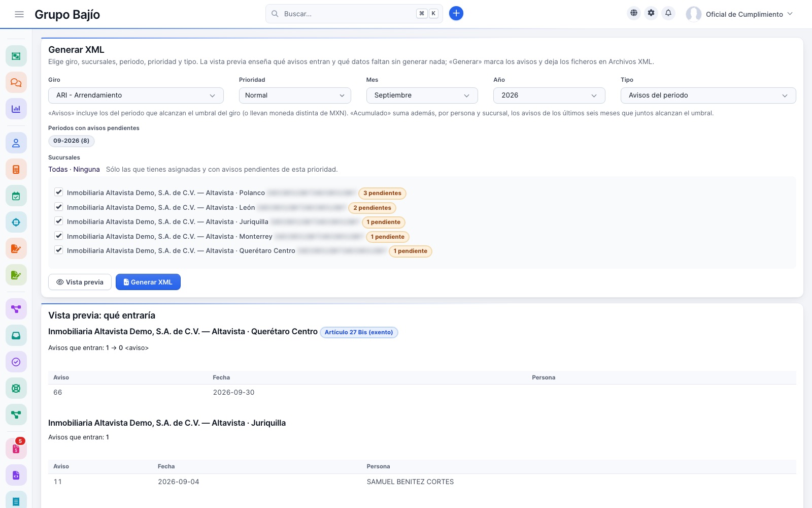Go to the person icon in sidebar
The image size is (812, 508).
click(16, 143)
